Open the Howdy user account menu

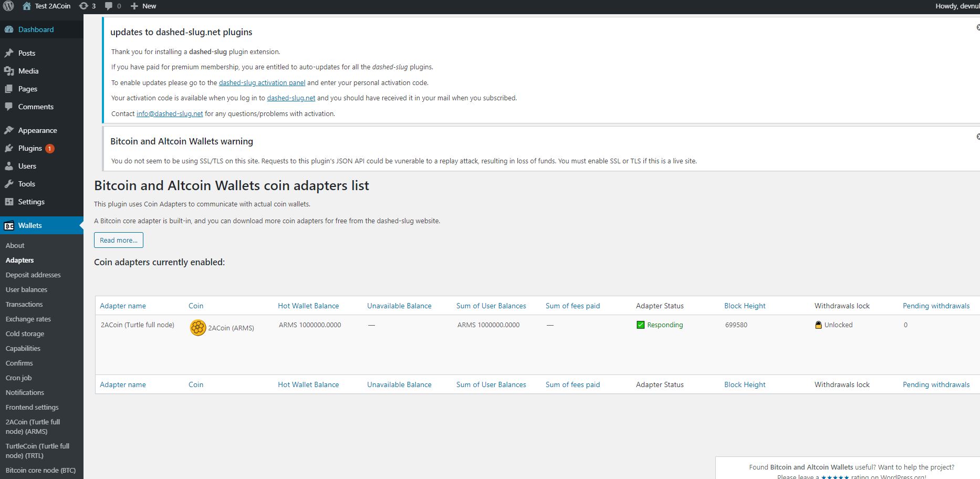tap(957, 6)
